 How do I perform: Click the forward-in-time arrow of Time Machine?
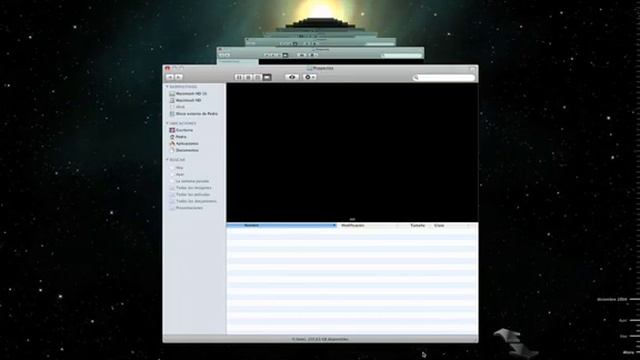point(524,350)
